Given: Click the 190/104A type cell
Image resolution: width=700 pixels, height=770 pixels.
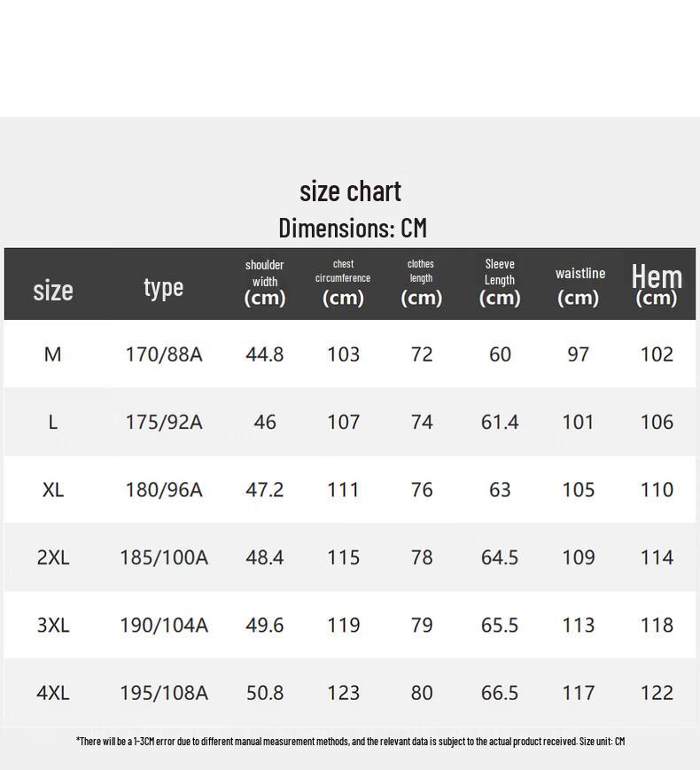Looking at the screenshot, I should coord(164,626).
